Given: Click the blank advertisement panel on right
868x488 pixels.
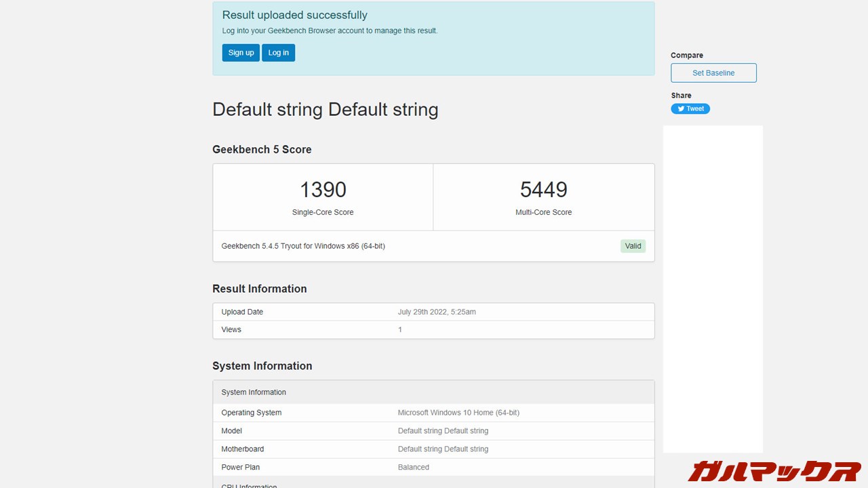Looking at the screenshot, I should (713, 288).
